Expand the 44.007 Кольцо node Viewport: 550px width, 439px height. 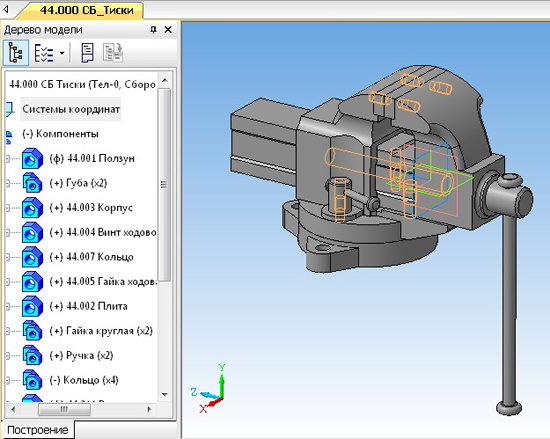(x=8, y=257)
